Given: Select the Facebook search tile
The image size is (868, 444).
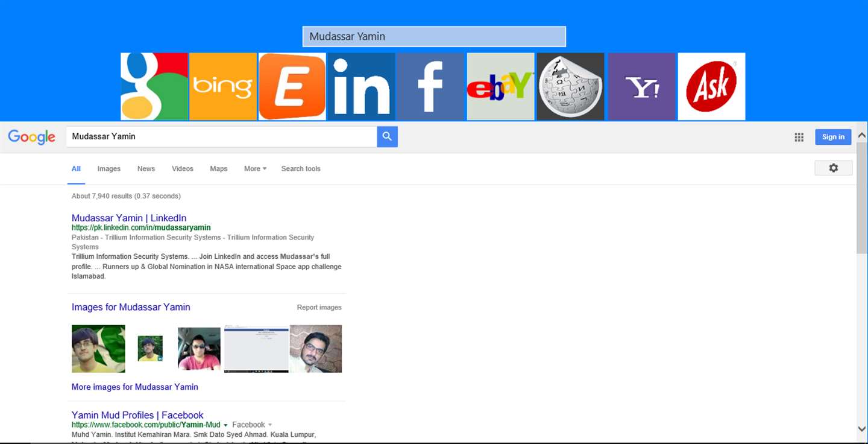Looking at the screenshot, I should click(x=430, y=86).
